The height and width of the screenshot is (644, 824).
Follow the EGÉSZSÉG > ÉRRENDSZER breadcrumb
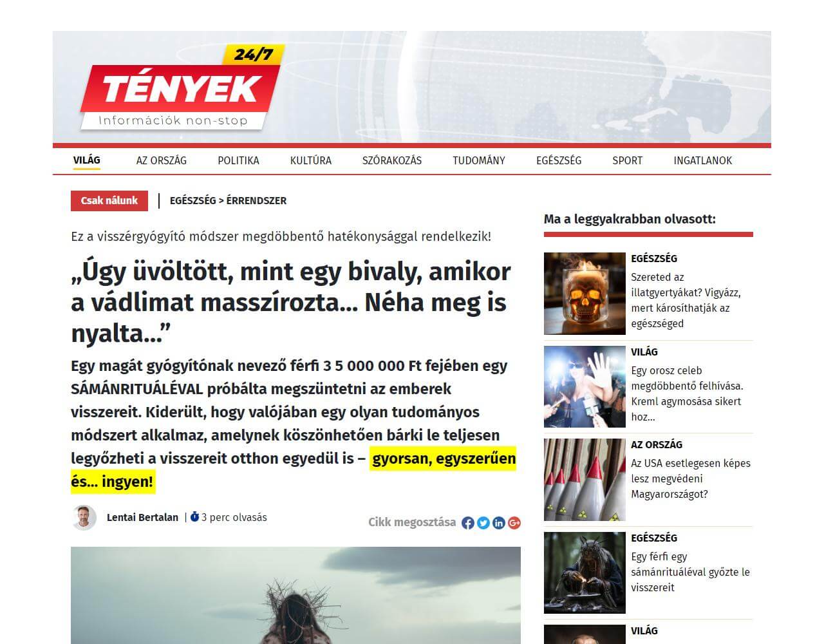coord(228,201)
